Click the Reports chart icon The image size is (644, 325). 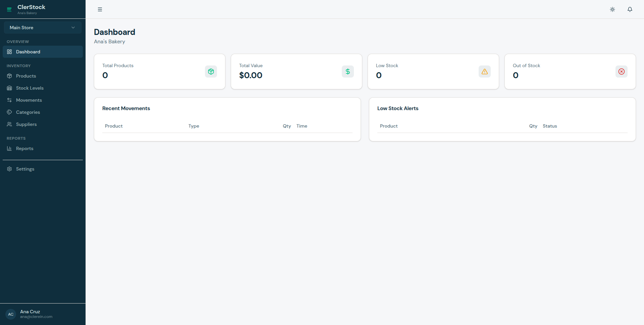tap(9, 148)
